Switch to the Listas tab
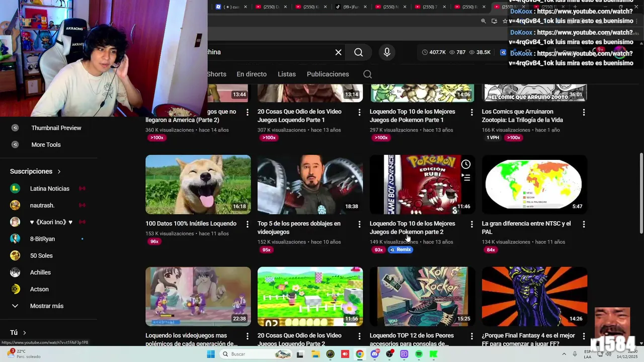This screenshot has height=362, width=644. click(287, 74)
